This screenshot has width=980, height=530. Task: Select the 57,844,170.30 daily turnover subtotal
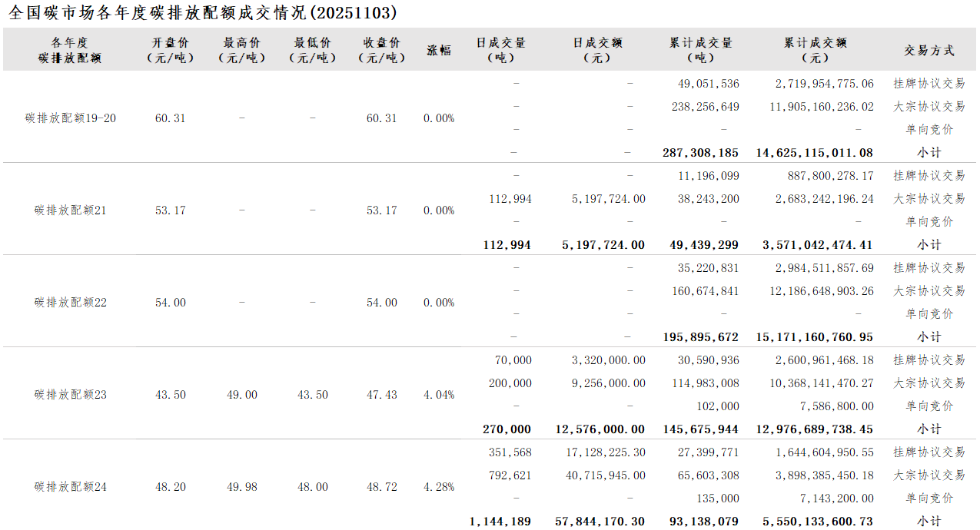coord(600,522)
